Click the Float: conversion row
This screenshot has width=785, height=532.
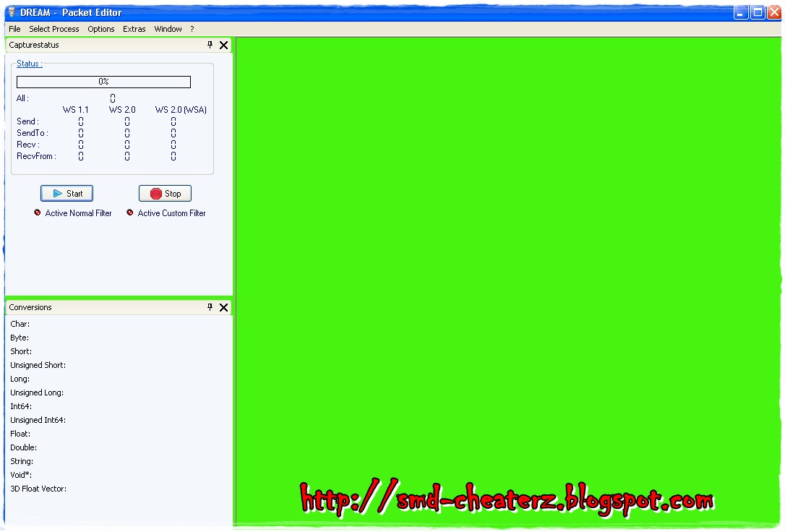coord(20,434)
